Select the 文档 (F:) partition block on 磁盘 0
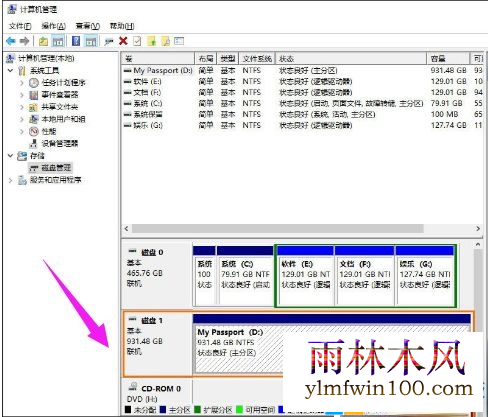Viewport: 488px width, 417px height. pyautogui.click(x=365, y=276)
